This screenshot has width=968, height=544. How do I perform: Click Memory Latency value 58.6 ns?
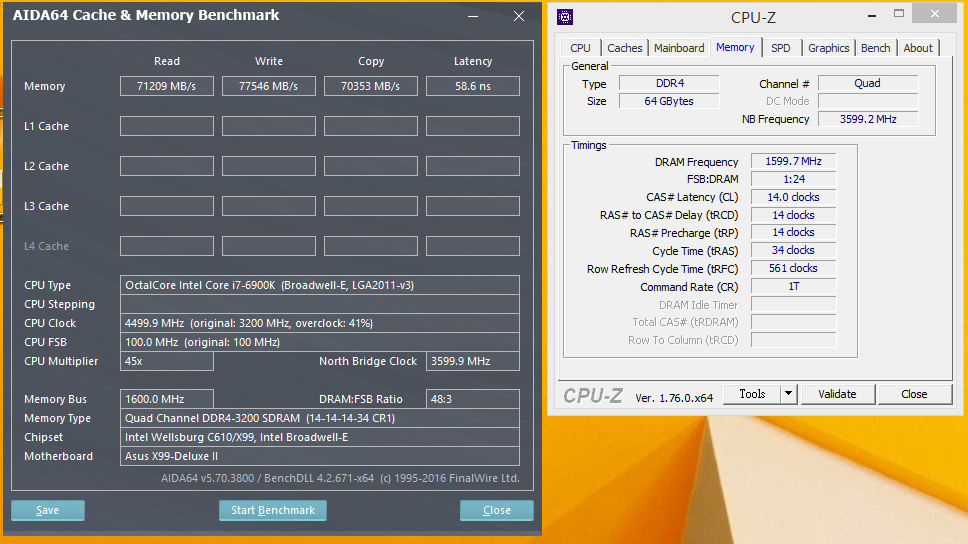[473, 86]
